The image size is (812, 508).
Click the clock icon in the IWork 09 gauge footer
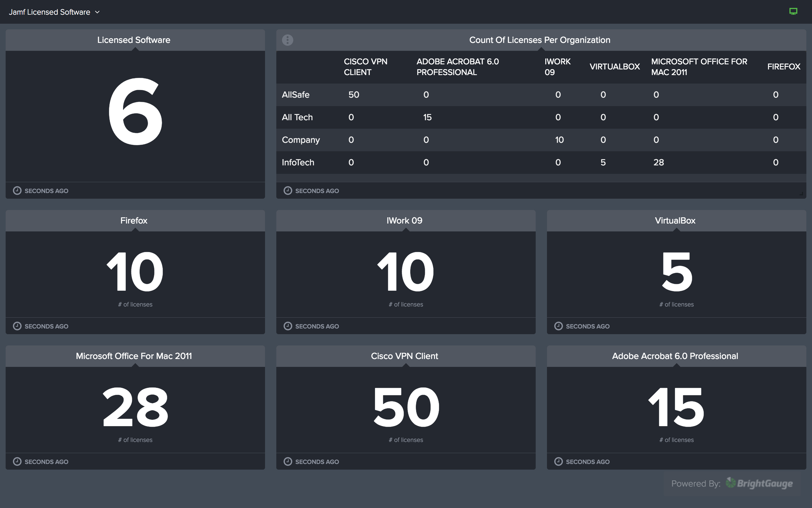288,326
